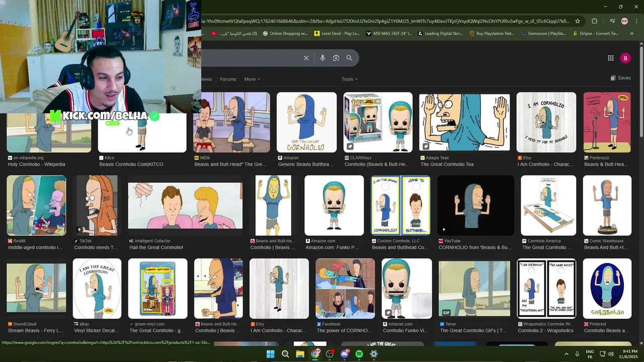The width and height of the screenshot is (644, 362).
Task: Start voice search with the microphone icon
Action: coord(323,58)
